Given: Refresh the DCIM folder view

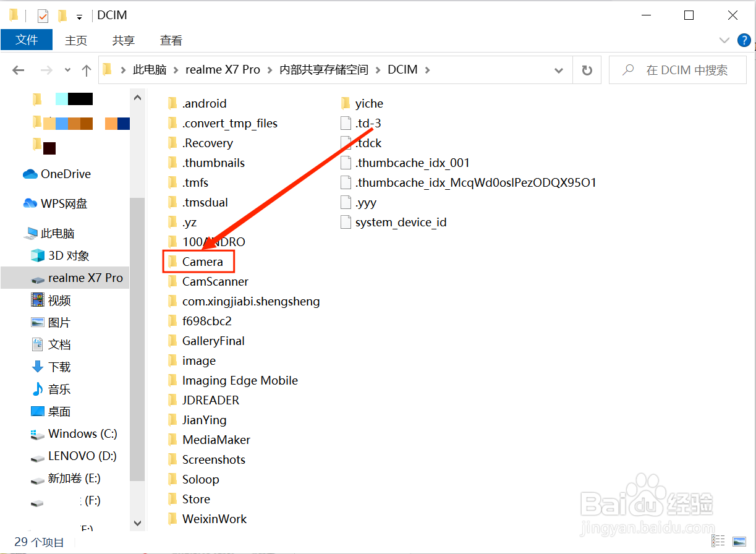Looking at the screenshot, I should point(587,70).
